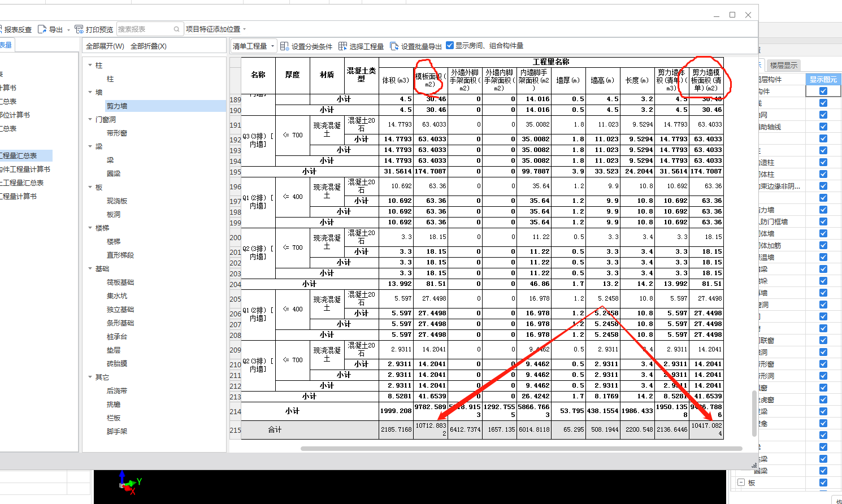Image resolution: width=842 pixels, height=504 pixels.
Task: Toggle display checkbox for 力墙 row
Action: tap(823, 210)
